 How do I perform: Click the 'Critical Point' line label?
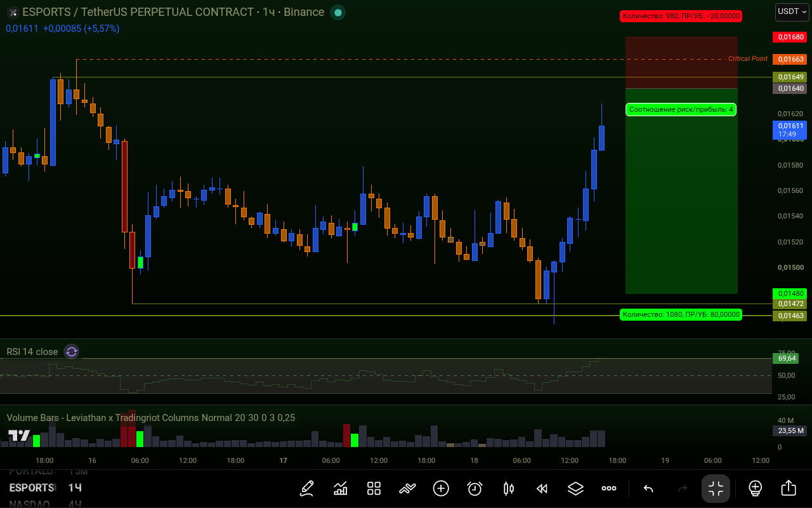pos(748,58)
